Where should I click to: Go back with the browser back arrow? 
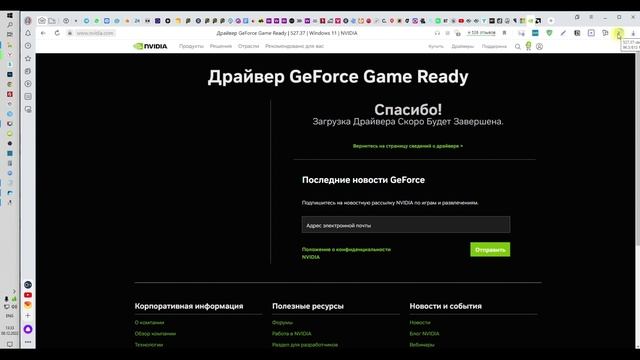(x=43, y=33)
